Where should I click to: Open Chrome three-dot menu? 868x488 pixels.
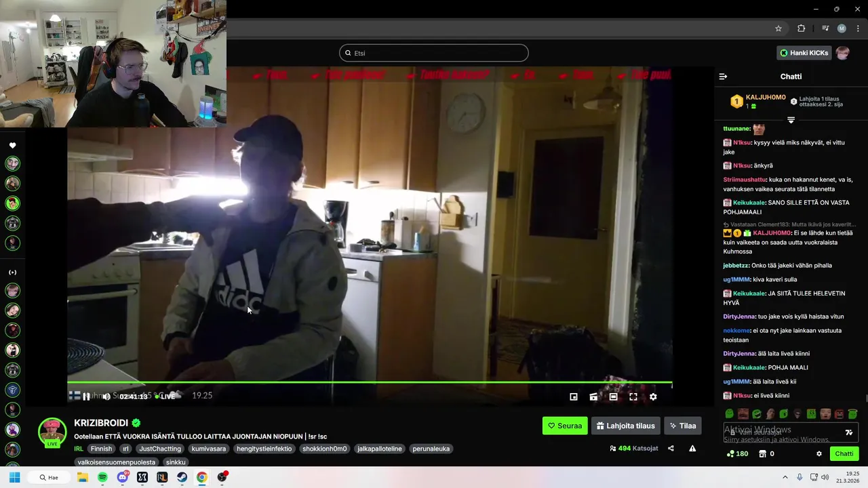(858, 28)
